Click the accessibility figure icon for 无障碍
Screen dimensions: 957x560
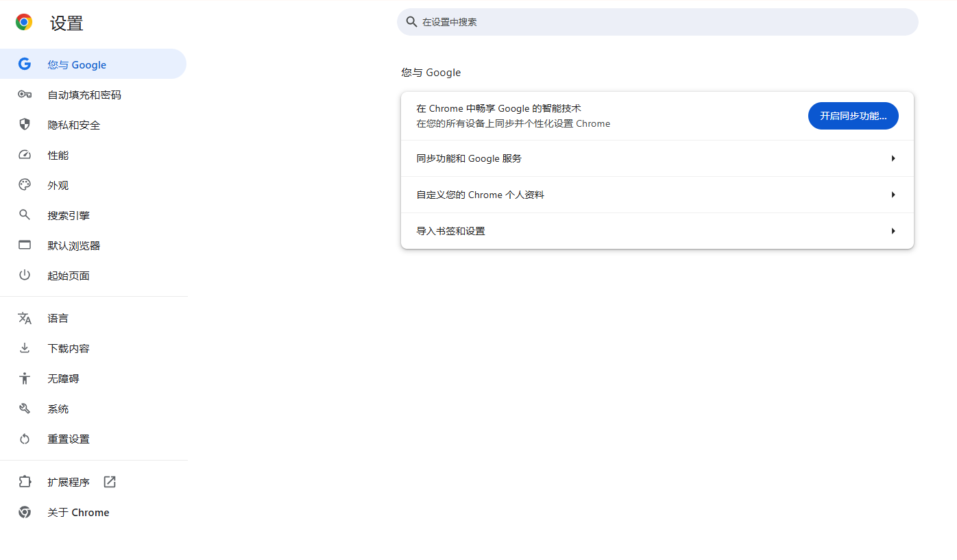25,378
